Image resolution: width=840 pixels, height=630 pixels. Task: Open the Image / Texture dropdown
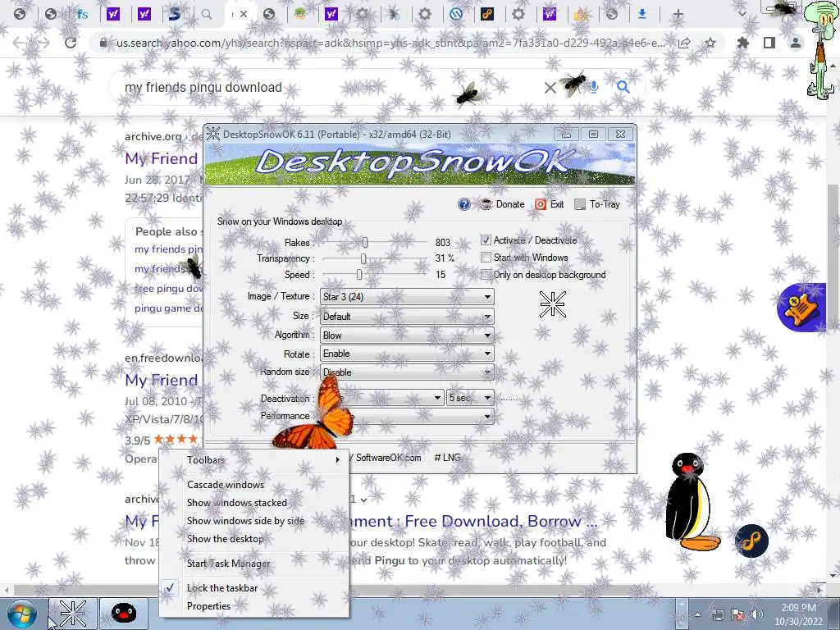407,296
